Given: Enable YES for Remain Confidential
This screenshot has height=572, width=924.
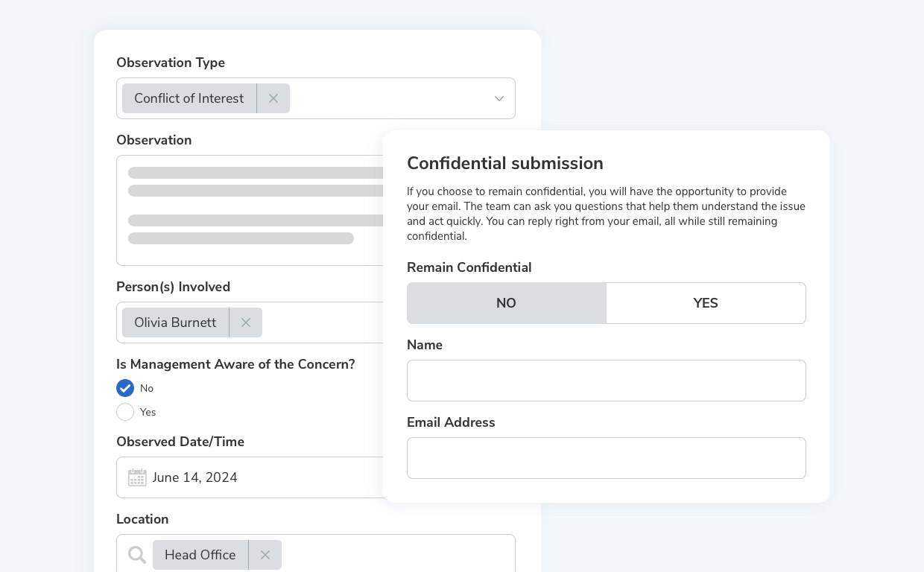Looking at the screenshot, I should [706, 303].
